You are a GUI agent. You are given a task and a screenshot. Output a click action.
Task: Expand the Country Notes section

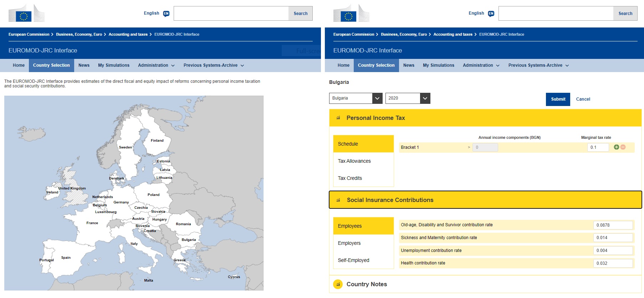(485, 284)
